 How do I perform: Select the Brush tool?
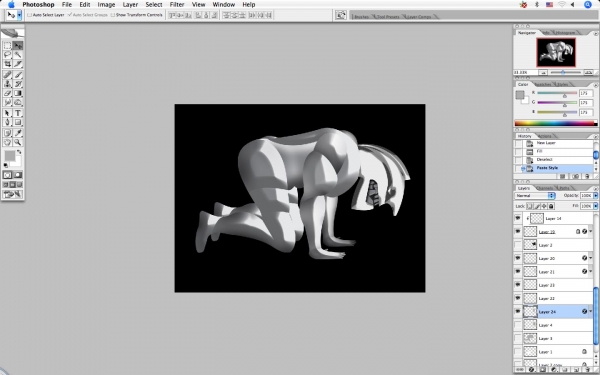click(18, 75)
